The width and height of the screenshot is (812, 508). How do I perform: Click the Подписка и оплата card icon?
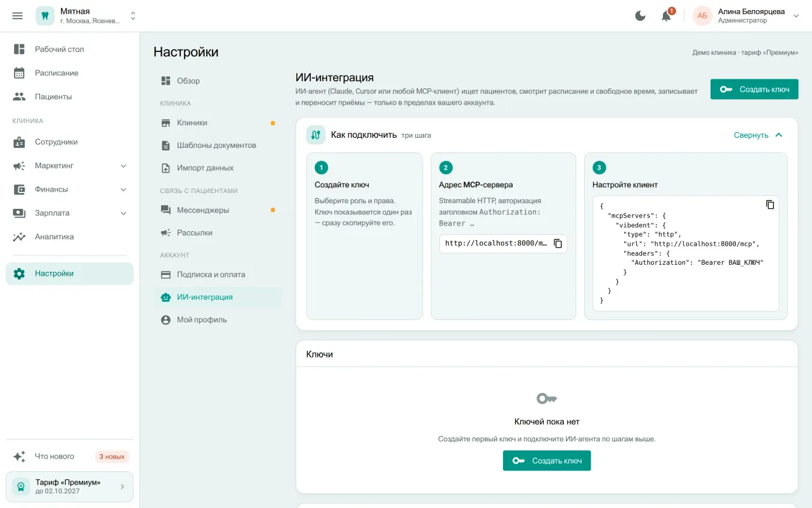click(x=166, y=275)
